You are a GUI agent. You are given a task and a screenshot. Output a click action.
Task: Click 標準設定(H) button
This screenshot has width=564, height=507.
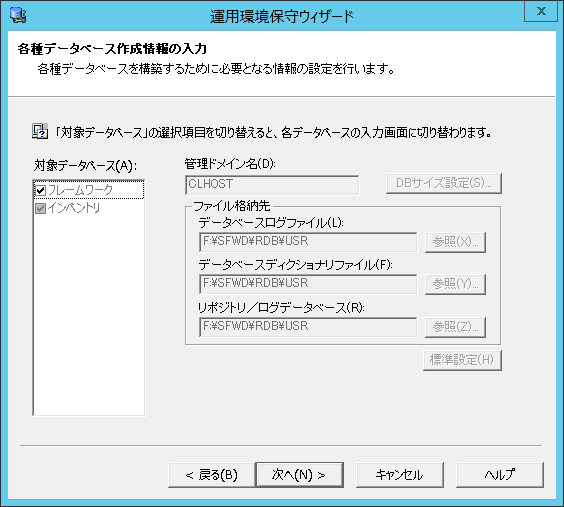pyautogui.click(x=462, y=360)
